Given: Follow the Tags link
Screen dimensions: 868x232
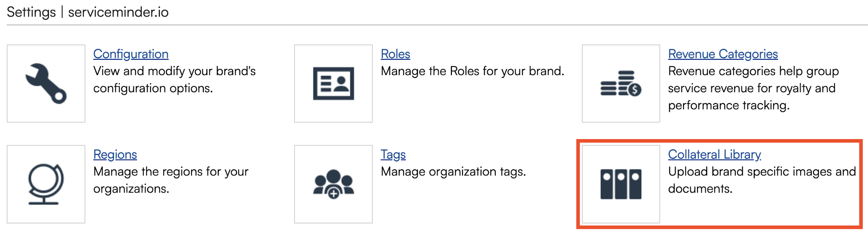Looking at the screenshot, I should (x=393, y=155).
